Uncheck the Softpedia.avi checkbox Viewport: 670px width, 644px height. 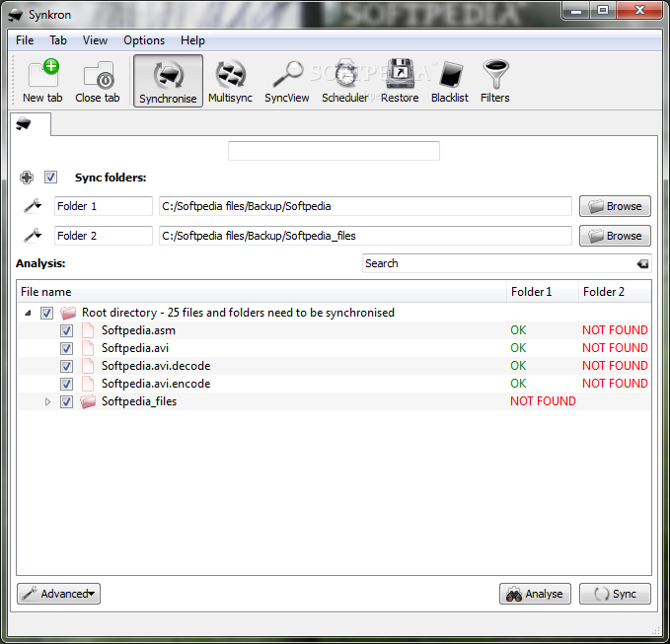coord(66,348)
